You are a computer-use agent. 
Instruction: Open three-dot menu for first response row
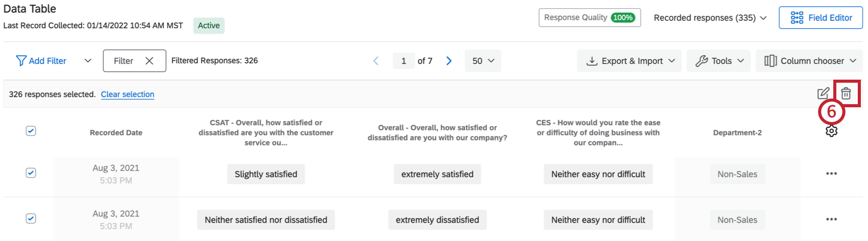pyautogui.click(x=831, y=174)
